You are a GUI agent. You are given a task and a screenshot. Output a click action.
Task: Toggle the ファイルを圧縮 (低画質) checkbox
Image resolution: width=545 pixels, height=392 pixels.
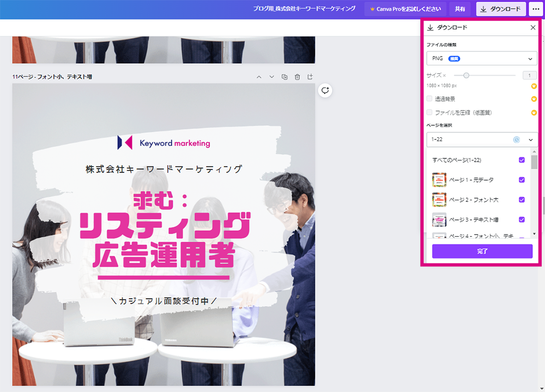click(429, 113)
